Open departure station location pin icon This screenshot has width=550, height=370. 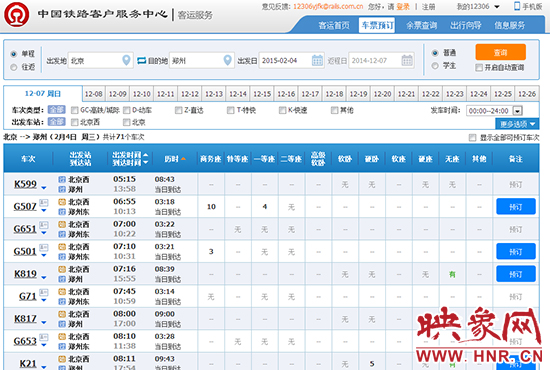click(x=126, y=60)
